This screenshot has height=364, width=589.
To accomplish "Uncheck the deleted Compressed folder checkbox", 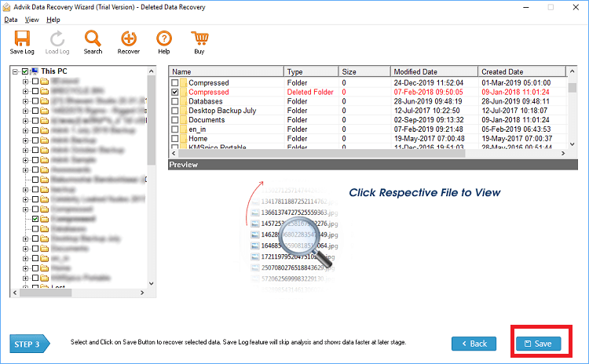I will (x=174, y=92).
